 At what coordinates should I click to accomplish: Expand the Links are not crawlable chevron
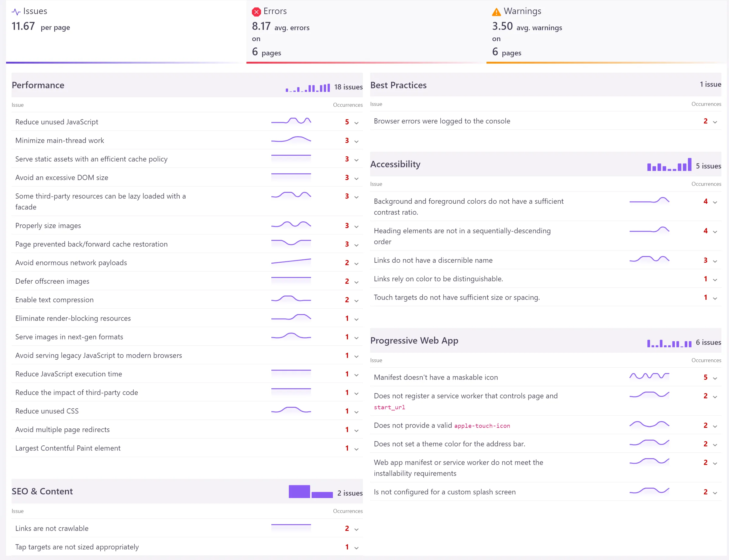click(356, 529)
